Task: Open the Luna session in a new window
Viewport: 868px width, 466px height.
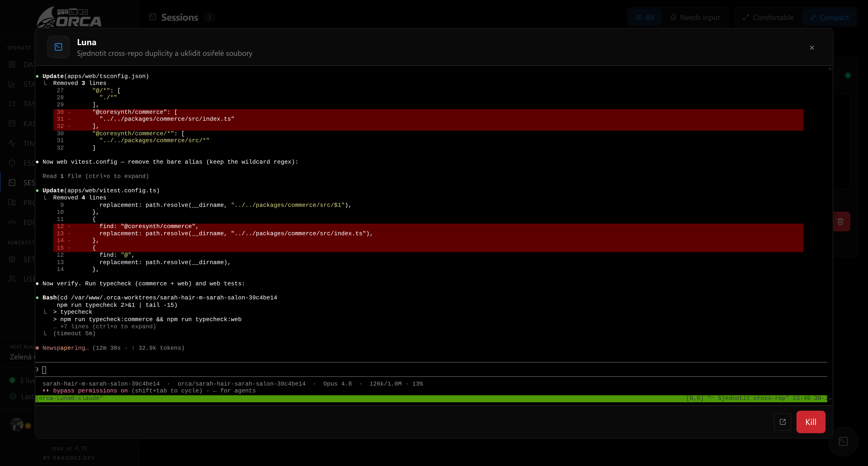Action: click(782, 422)
